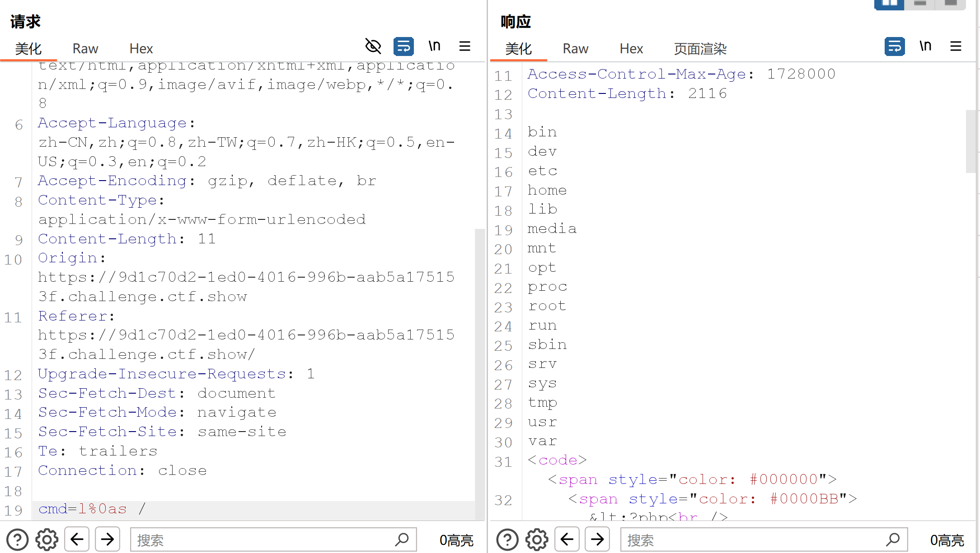
Task: Toggle line wrap icon in response panel
Action: tap(895, 46)
